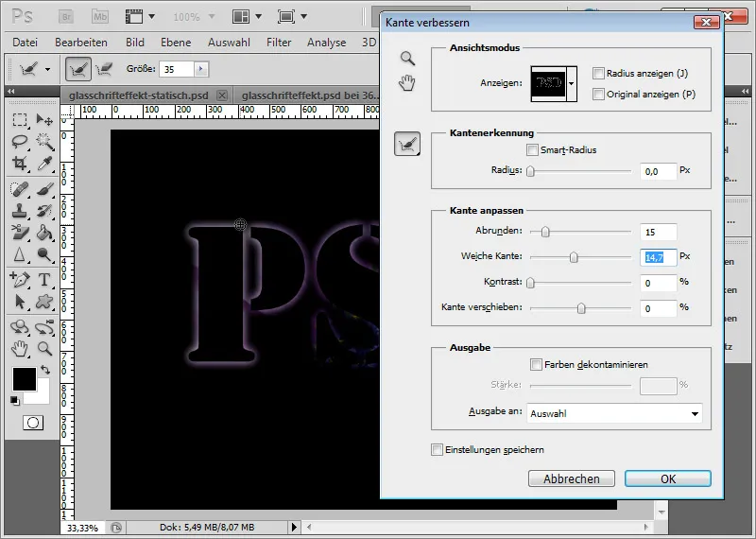The image size is (756, 539).
Task: Click the Abbrechen button
Action: point(572,478)
